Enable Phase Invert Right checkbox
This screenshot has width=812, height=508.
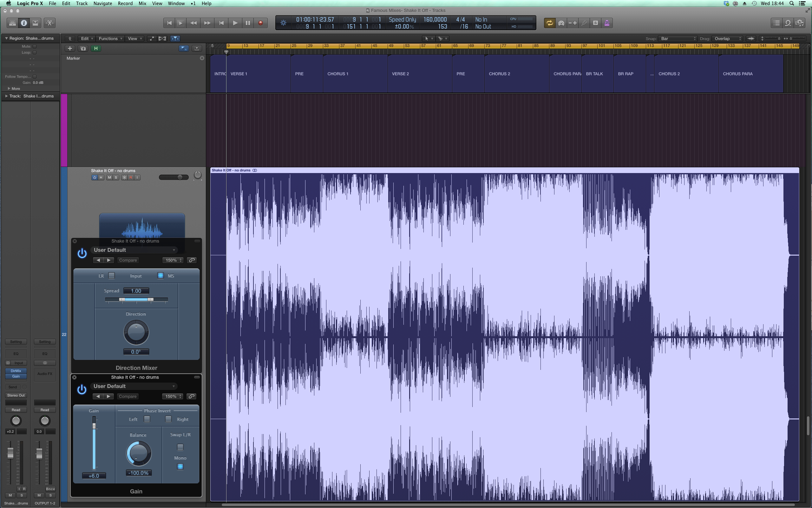(x=168, y=419)
